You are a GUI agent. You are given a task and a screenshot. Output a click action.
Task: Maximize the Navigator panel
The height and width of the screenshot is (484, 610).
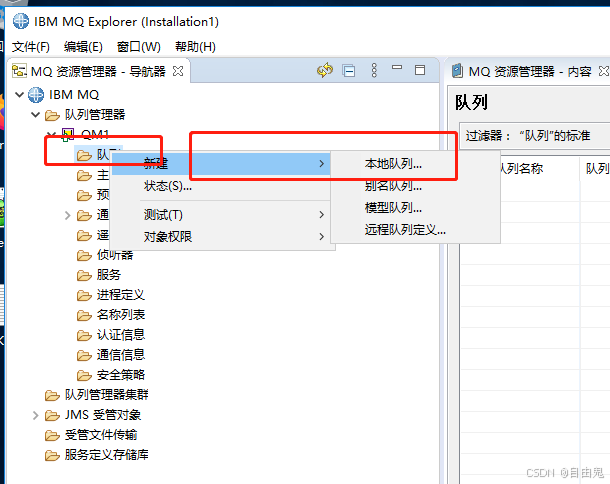tap(420, 70)
